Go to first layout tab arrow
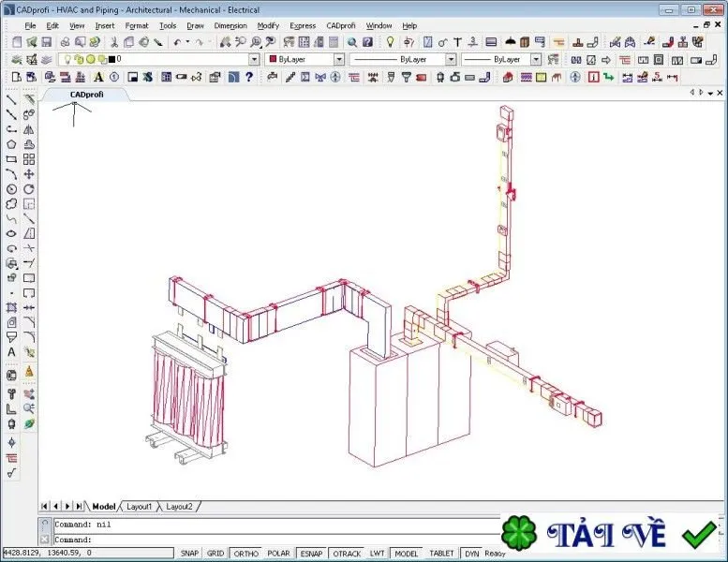Image resolution: width=728 pixels, height=562 pixels. (x=45, y=507)
